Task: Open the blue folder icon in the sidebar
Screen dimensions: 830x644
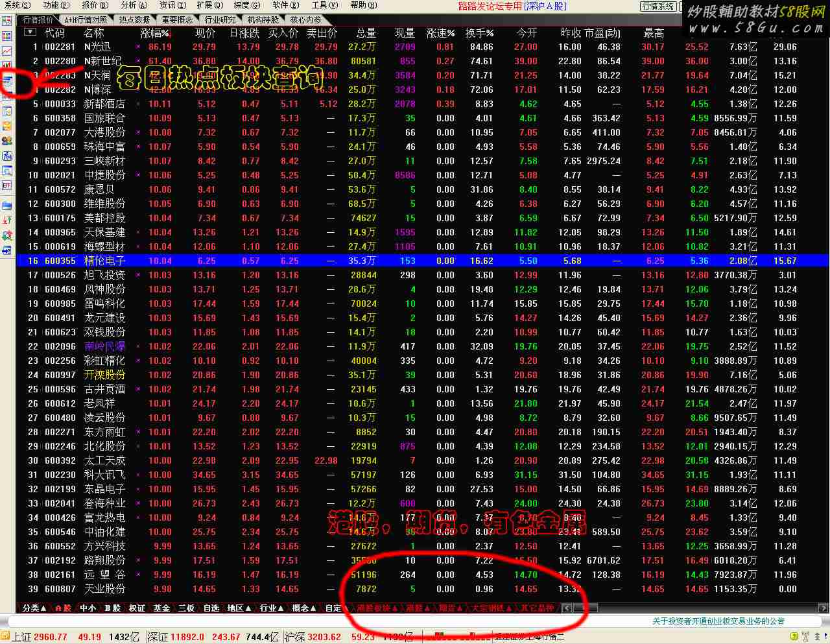Action: tap(7, 206)
